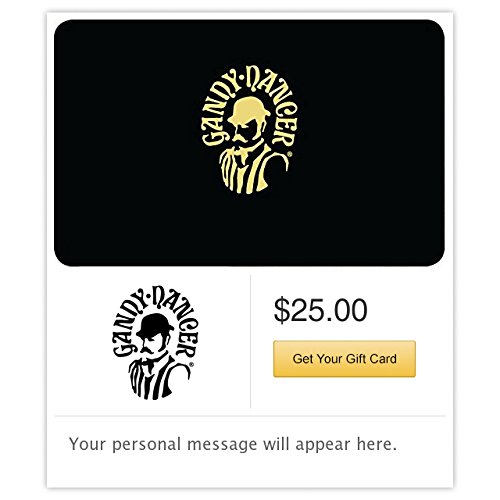Click the horizontal divider above personal message

pyautogui.click(x=250, y=416)
